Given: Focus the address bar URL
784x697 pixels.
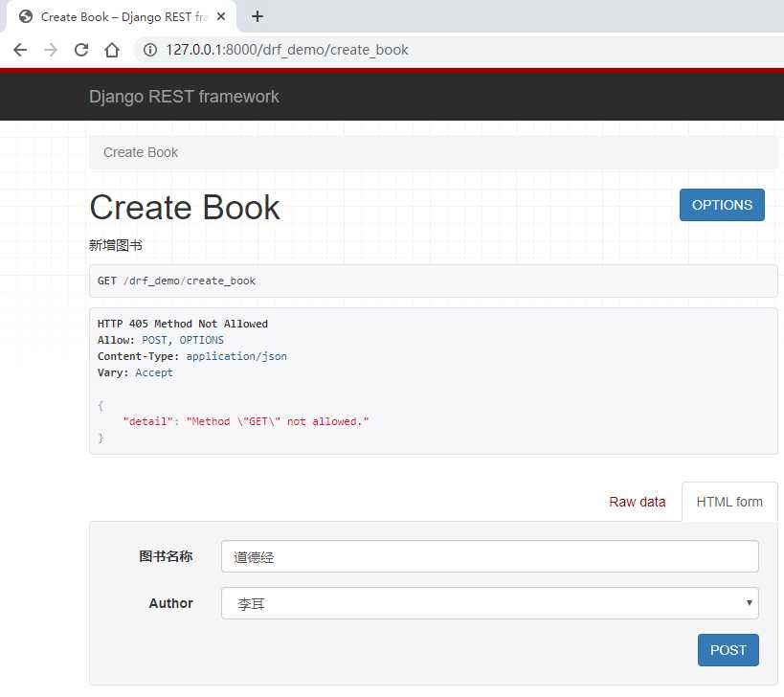Looking at the screenshot, I should (x=287, y=50).
